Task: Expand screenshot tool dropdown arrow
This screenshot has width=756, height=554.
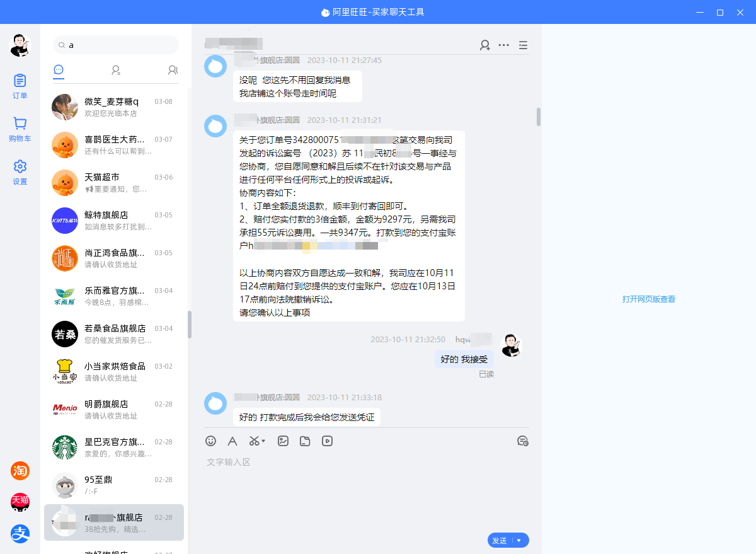Action: (x=263, y=441)
